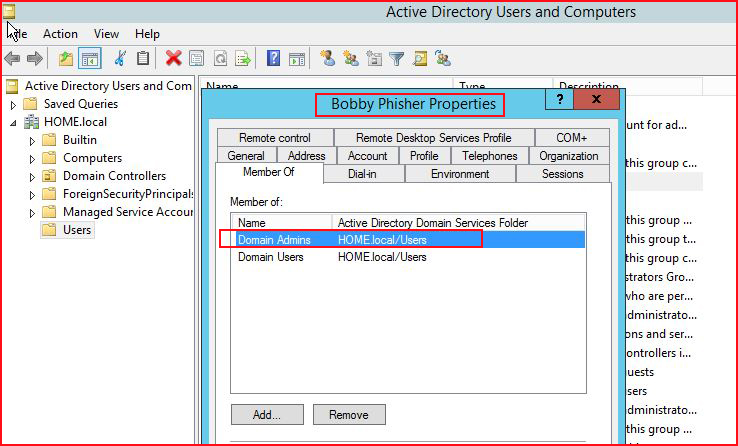The width and height of the screenshot is (738, 446).
Task: Expand the Computers container
Action: coord(32,159)
